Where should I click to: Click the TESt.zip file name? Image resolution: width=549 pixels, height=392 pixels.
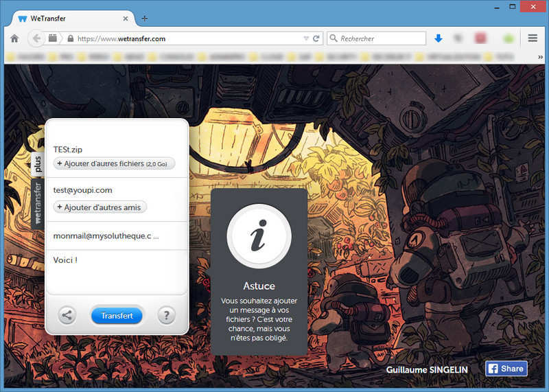(x=68, y=150)
